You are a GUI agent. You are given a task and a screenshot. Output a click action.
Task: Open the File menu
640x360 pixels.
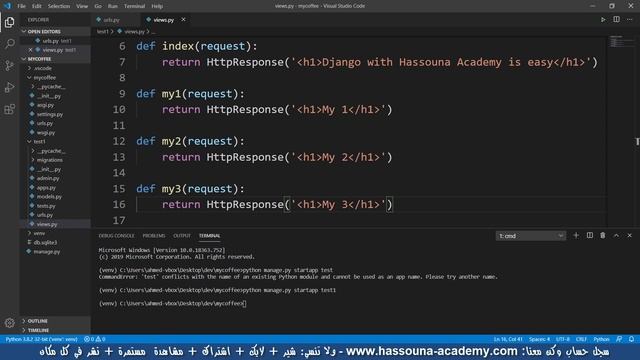coord(21,6)
